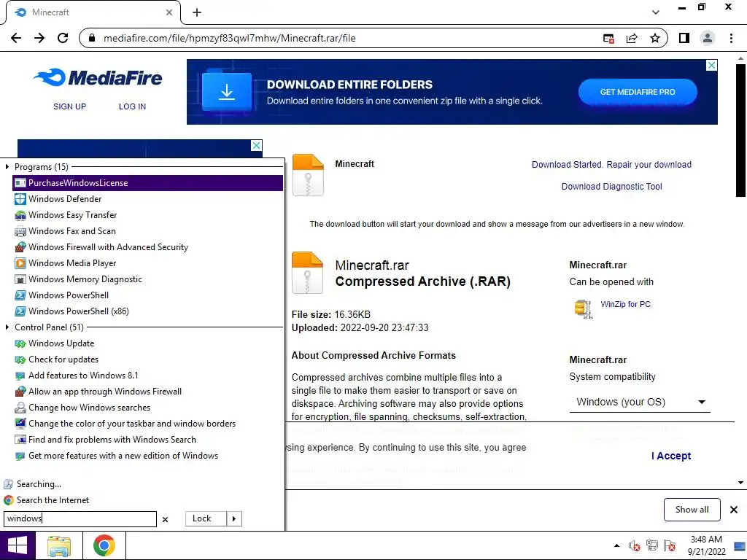Click the Lock button

pos(205,518)
